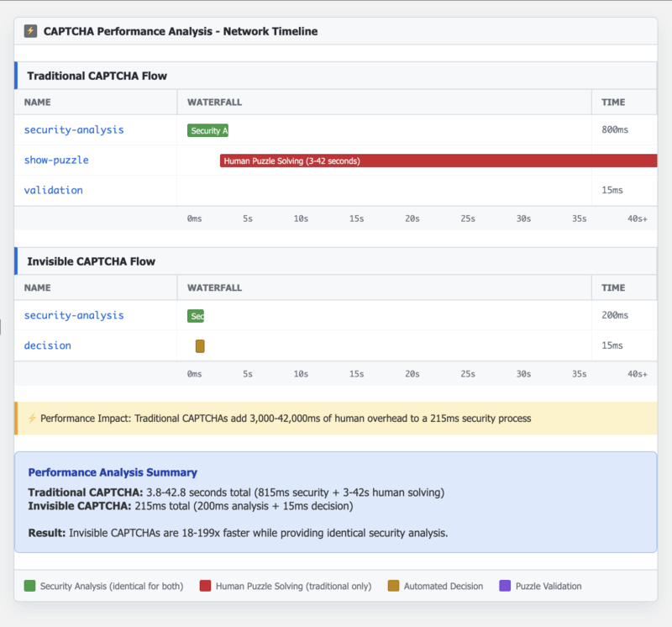This screenshot has height=627, width=672.
Task: Select the green Security A waterfall bar
Action: [207, 130]
